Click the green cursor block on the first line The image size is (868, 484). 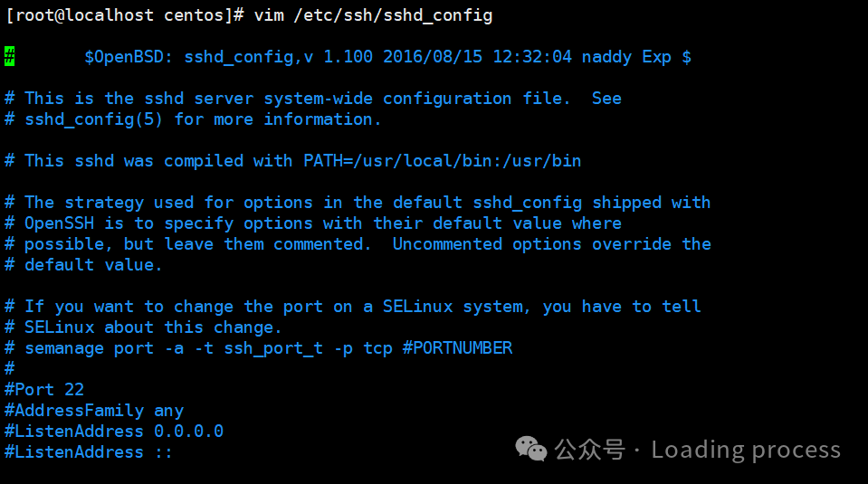(x=9, y=56)
